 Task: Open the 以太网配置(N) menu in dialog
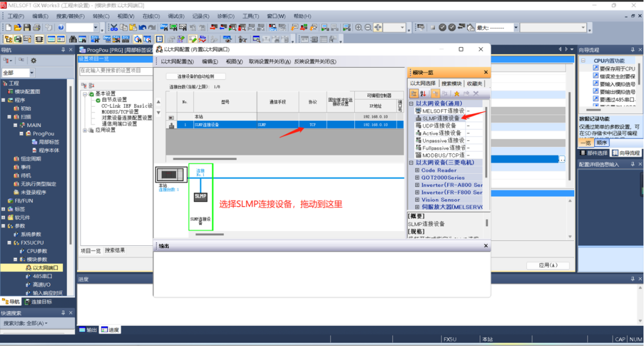177,61
